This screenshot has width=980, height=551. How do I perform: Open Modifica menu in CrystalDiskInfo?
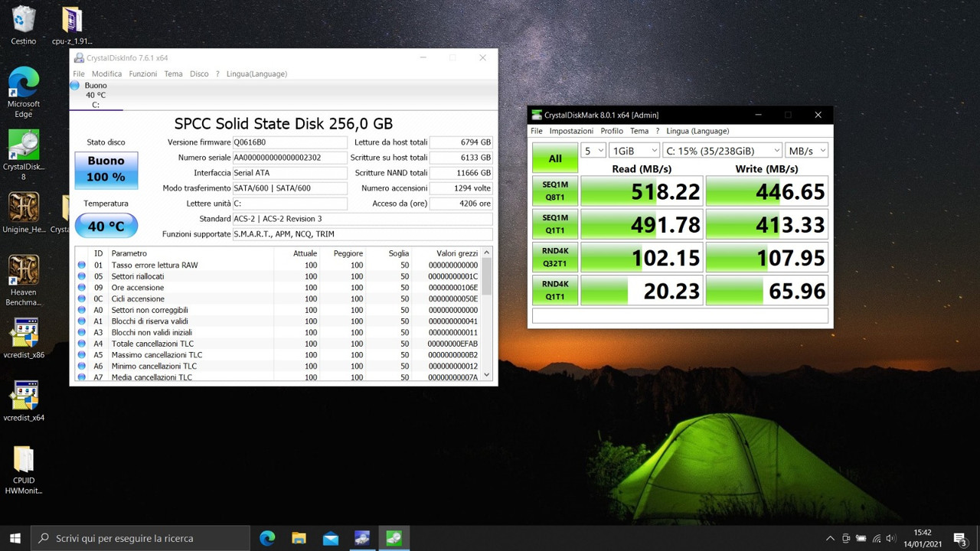point(107,74)
